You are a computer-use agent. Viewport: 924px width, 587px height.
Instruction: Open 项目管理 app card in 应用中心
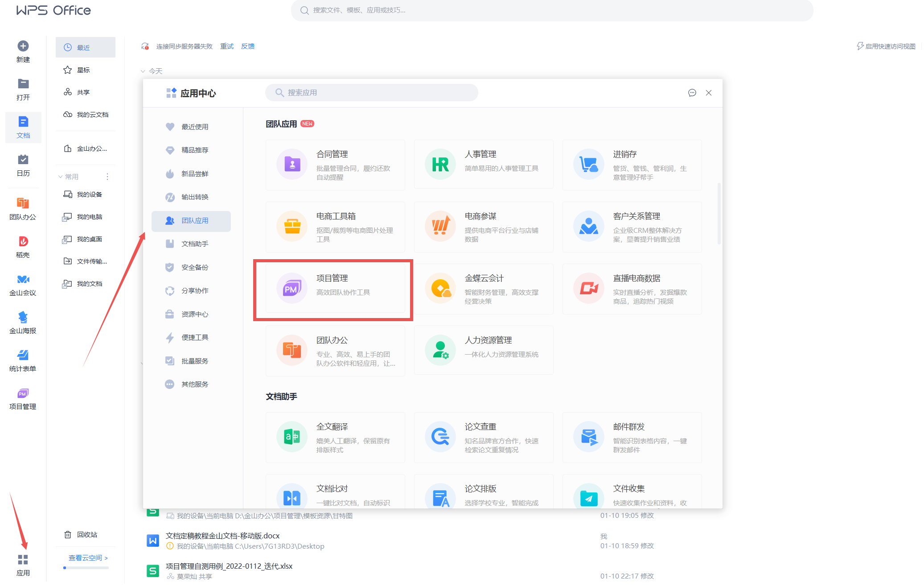pos(335,288)
